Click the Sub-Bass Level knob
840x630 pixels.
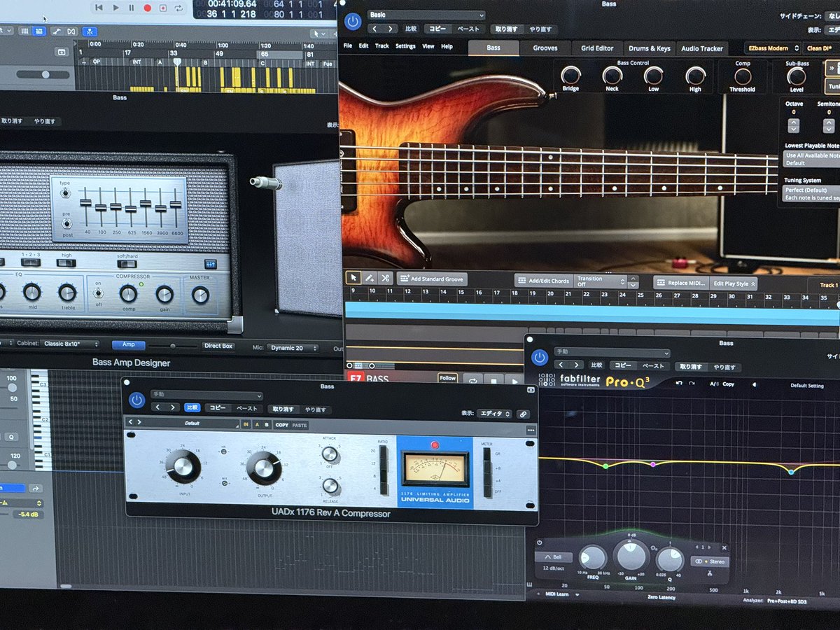tap(797, 76)
